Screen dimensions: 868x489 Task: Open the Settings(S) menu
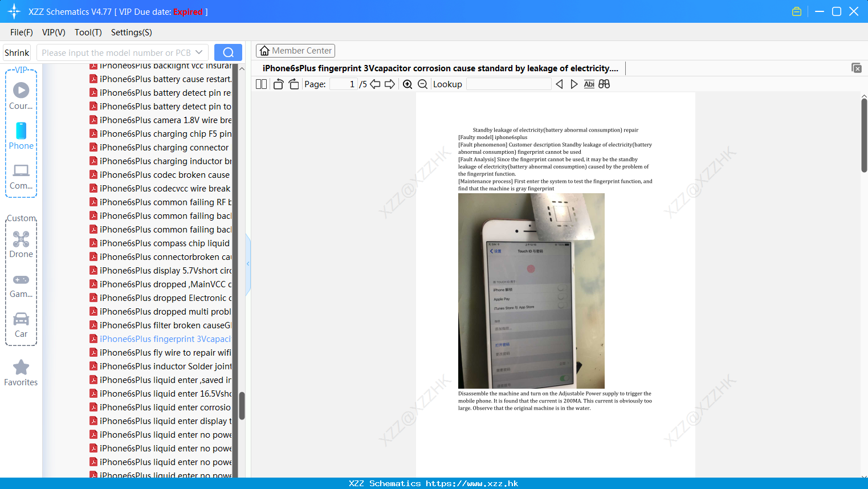click(x=132, y=32)
